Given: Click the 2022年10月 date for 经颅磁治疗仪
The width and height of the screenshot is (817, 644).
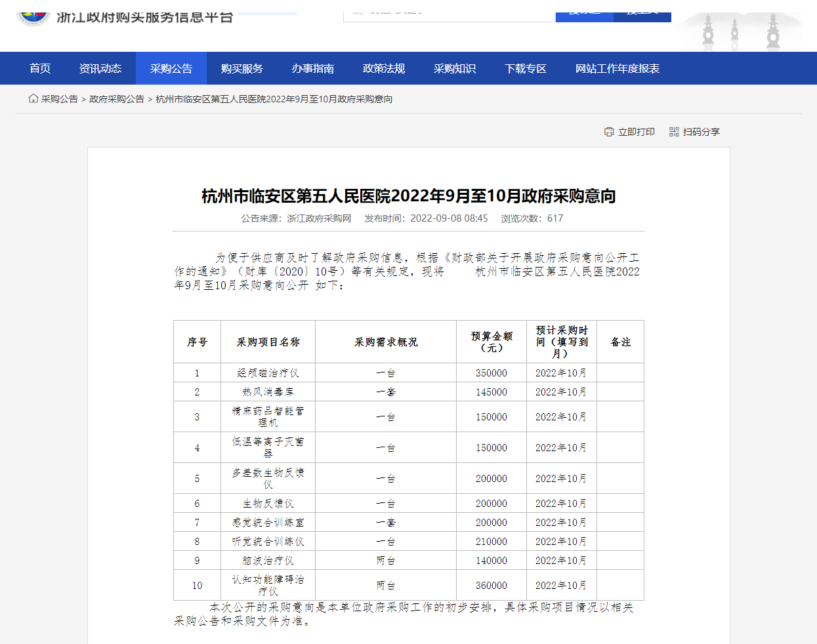Looking at the screenshot, I should [x=561, y=373].
